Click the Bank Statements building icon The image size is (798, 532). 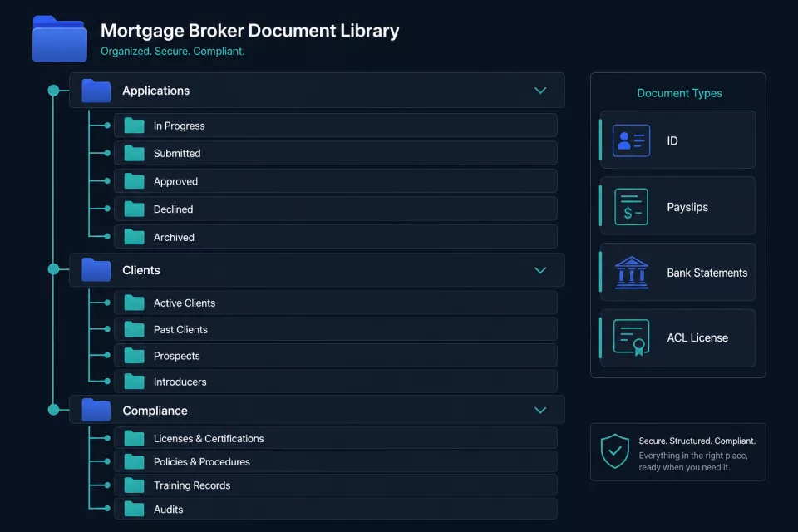click(632, 273)
